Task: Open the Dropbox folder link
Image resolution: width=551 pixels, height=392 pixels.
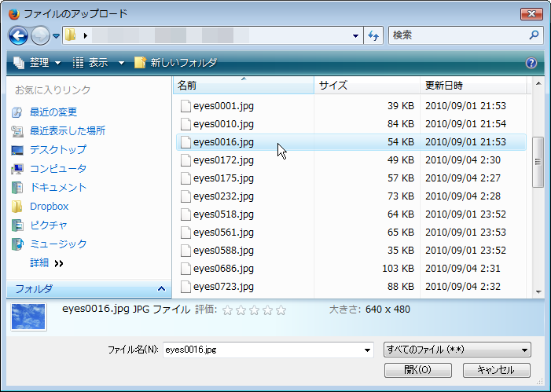Action: pos(50,206)
